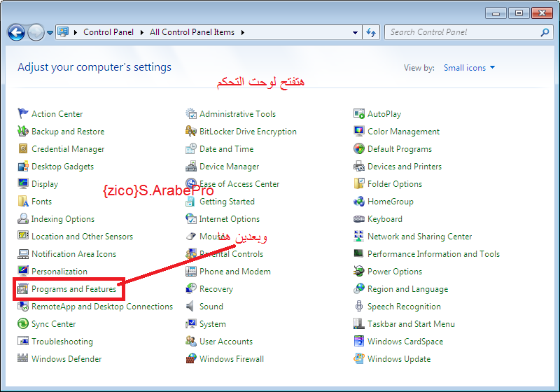The image size is (560, 392).
Task: Open RemoteApp and Desktop Connections link
Action: (102, 306)
